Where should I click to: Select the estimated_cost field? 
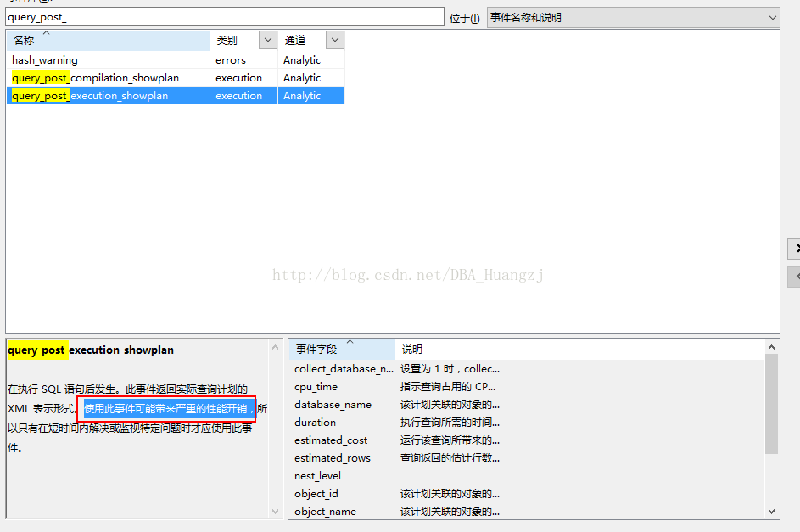(396, 440)
